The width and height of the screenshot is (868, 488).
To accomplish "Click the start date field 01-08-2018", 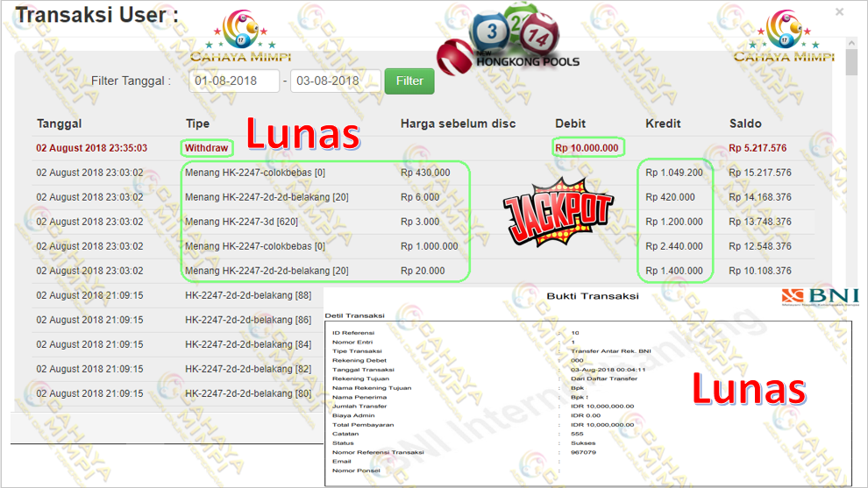I will point(234,81).
